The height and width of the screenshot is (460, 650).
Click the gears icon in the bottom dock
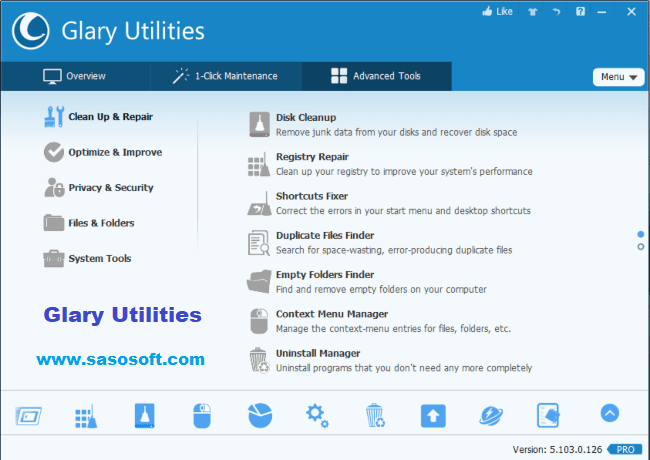click(x=317, y=416)
